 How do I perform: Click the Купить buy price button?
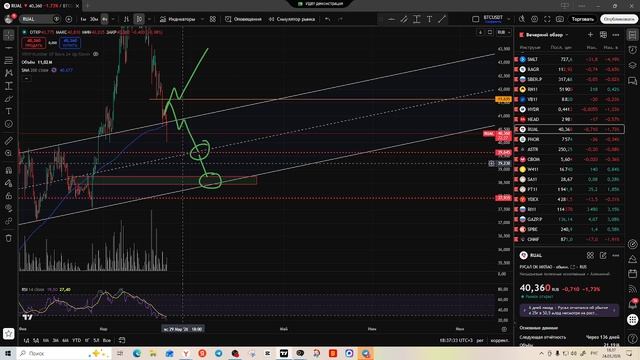tap(70, 43)
